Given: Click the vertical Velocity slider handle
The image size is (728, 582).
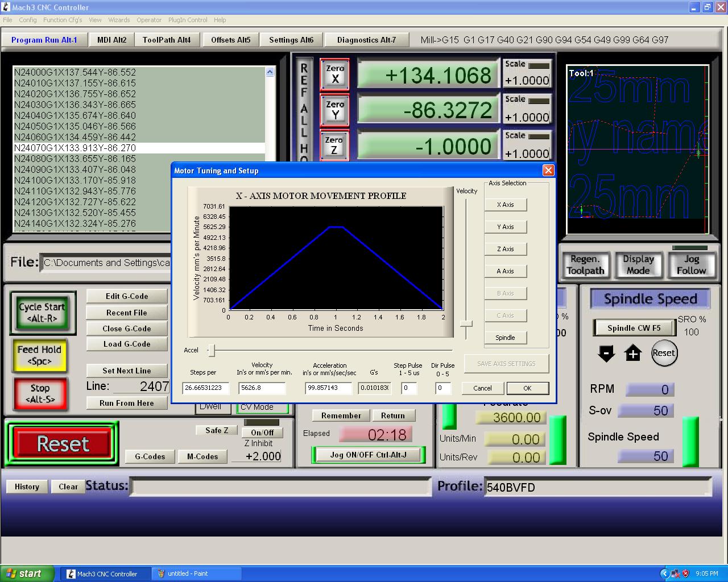Looking at the screenshot, I should pos(466,324).
